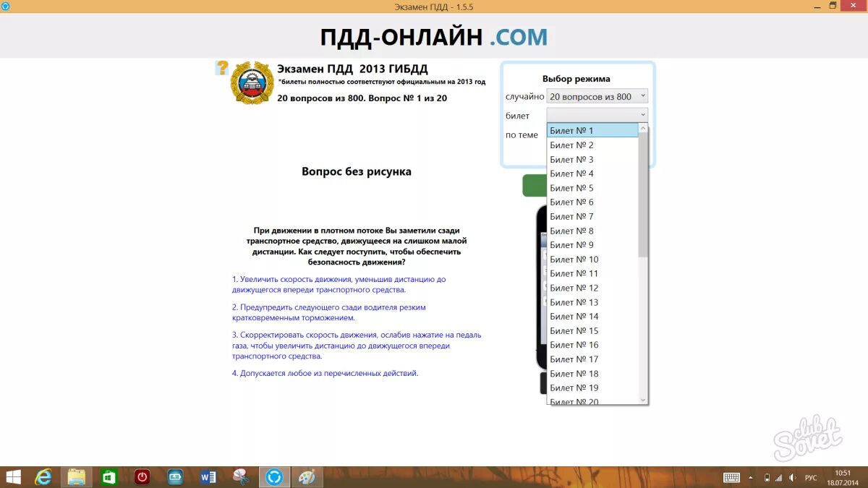Launch Internet Explorer from the taskbar

coord(44,477)
